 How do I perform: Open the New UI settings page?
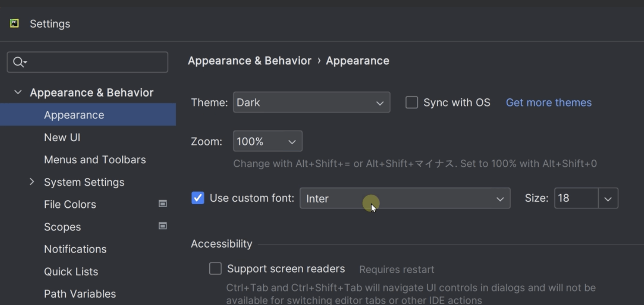pyautogui.click(x=62, y=137)
